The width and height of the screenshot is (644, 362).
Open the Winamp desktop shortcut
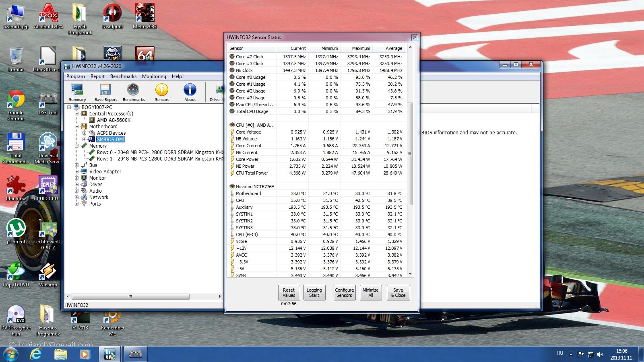[x=48, y=275]
